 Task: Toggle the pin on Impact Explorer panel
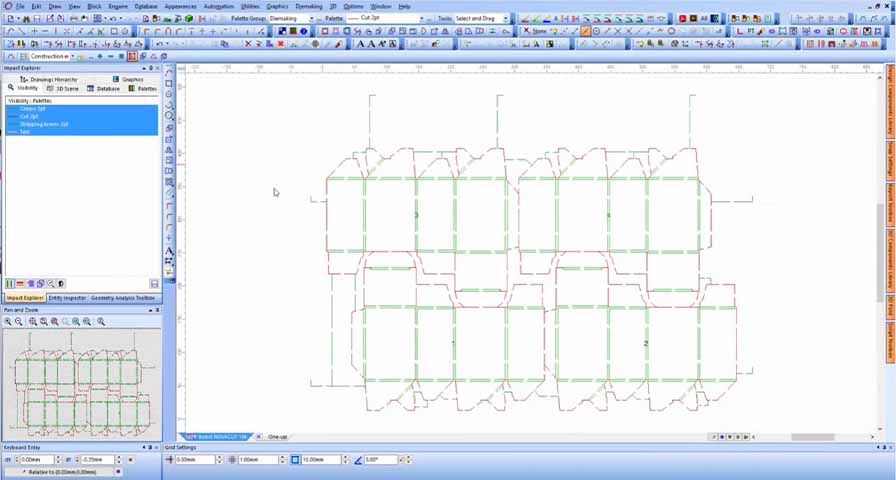click(x=151, y=68)
